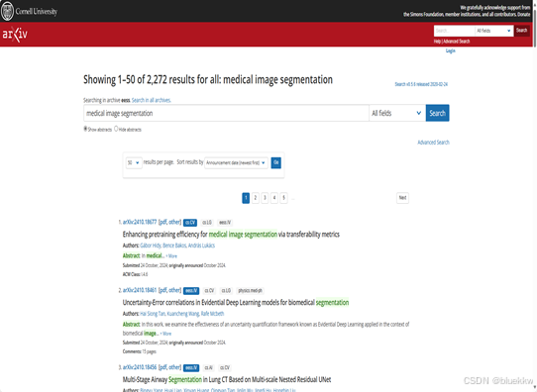Image resolution: width=537 pixels, height=392 pixels.
Task: Open pdf link for arXiv:2410.18677
Action: click(163, 222)
